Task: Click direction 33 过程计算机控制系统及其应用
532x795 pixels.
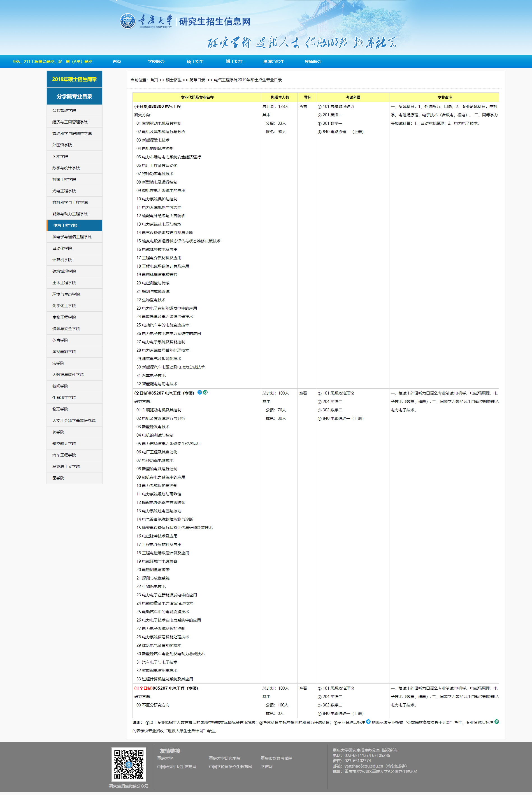Action: [164, 679]
